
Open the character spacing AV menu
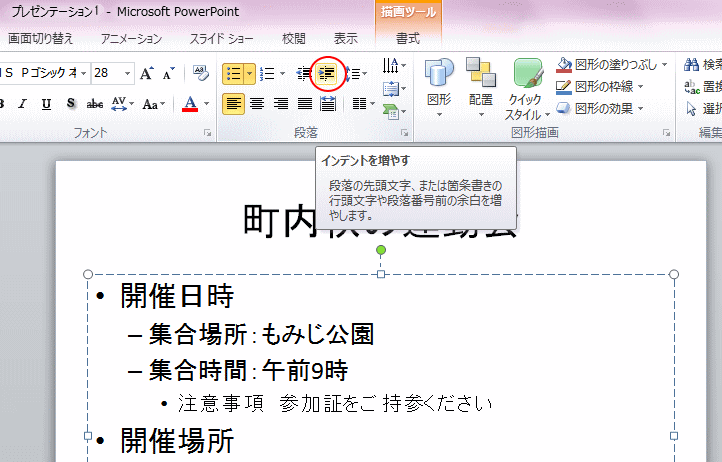click(122, 104)
